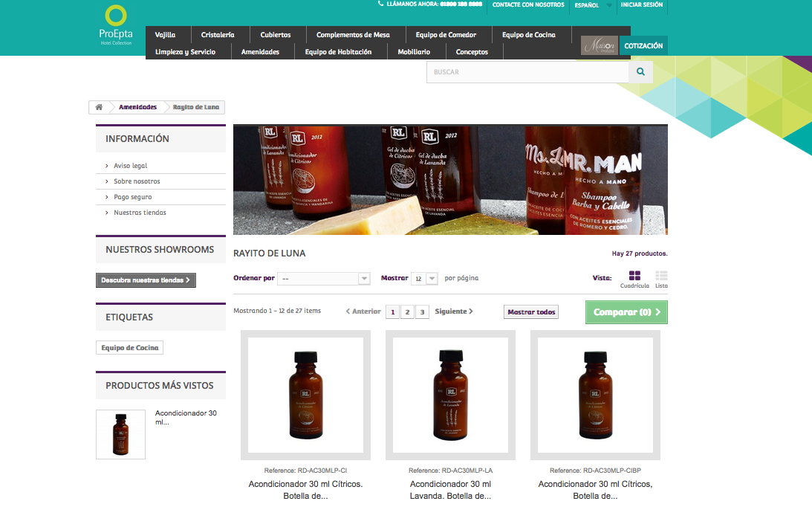The image size is (812, 507).
Task: Click the ProEpta Hotel Collection logo
Action: coord(116,25)
